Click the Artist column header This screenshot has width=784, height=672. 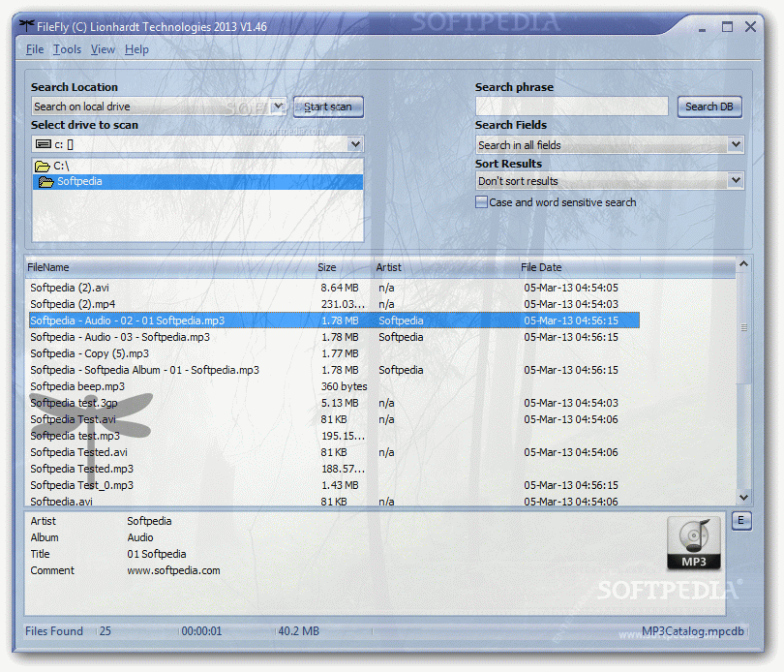(x=446, y=267)
